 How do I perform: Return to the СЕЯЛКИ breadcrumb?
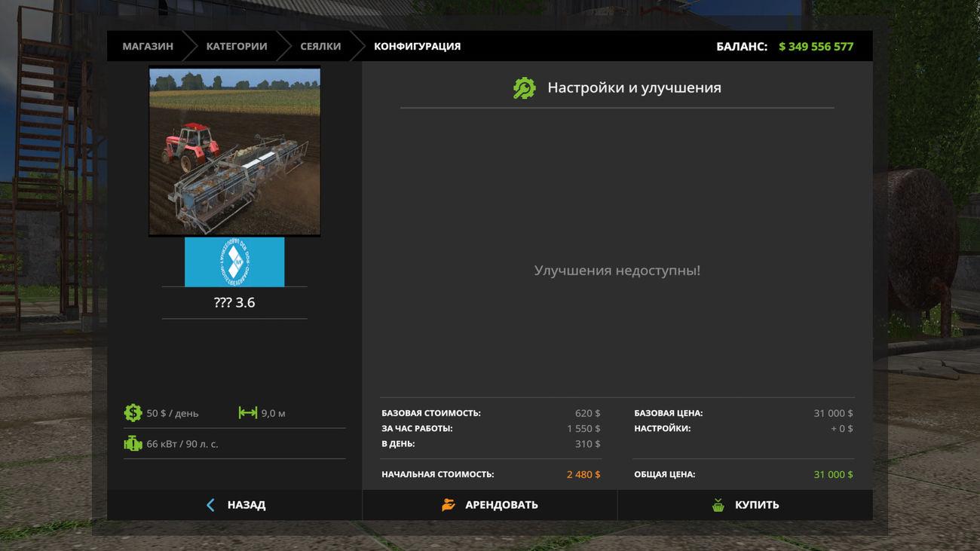(320, 47)
